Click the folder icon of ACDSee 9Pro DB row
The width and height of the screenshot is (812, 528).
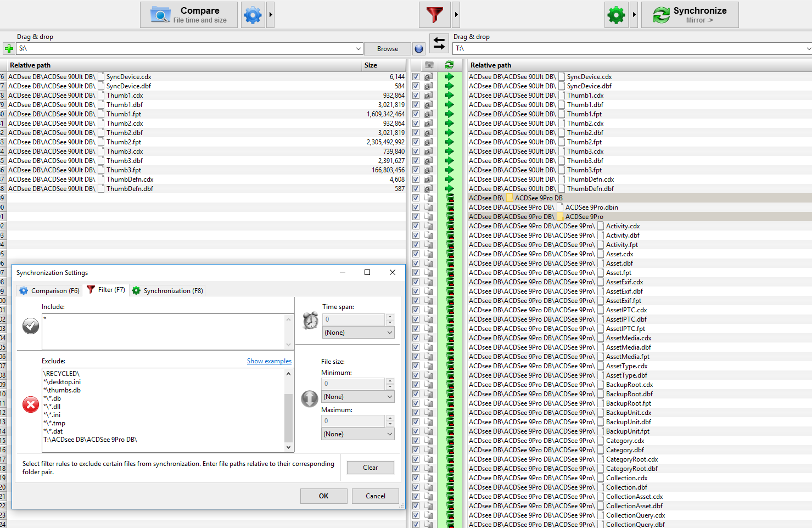point(509,198)
